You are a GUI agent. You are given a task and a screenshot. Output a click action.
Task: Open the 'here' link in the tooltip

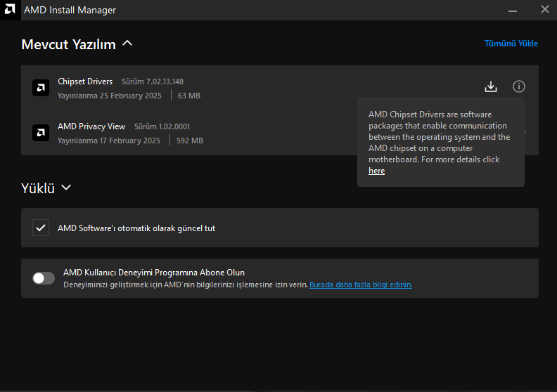(x=376, y=171)
